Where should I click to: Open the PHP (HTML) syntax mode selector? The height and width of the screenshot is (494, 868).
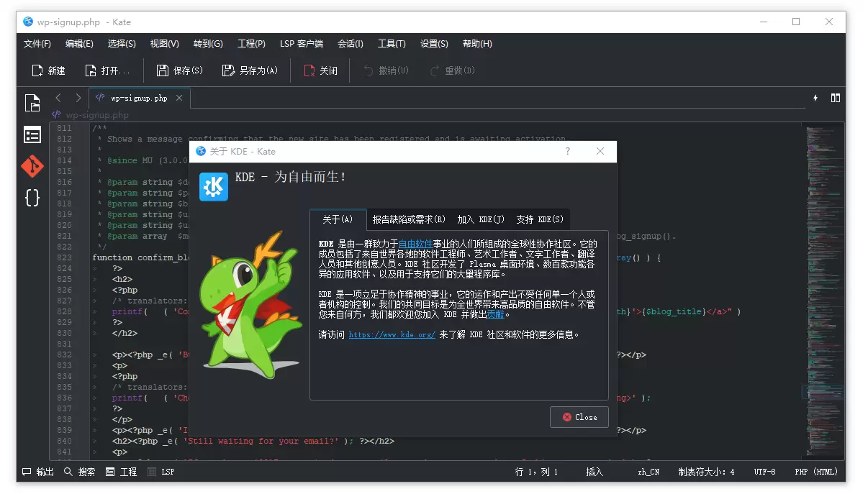coord(816,472)
